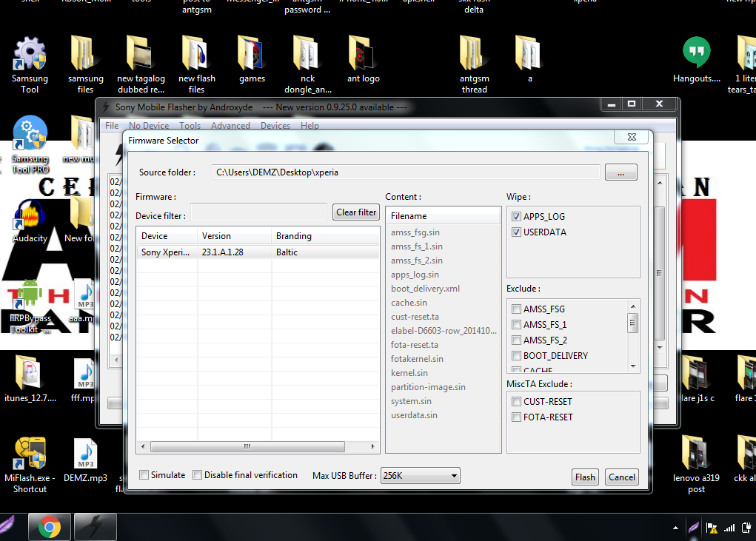This screenshot has height=541, width=756.
Task: Open the Max USB Buffer dropdown
Action: tap(421, 475)
